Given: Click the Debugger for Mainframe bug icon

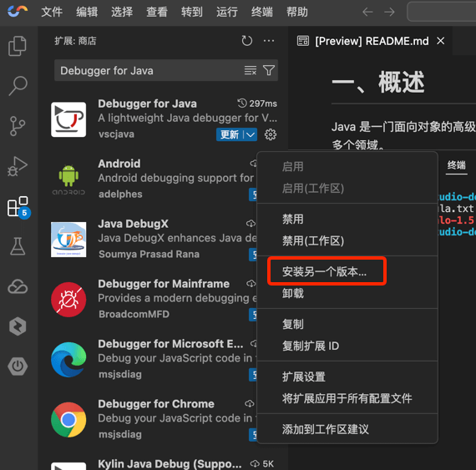Looking at the screenshot, I should (68, 300).
